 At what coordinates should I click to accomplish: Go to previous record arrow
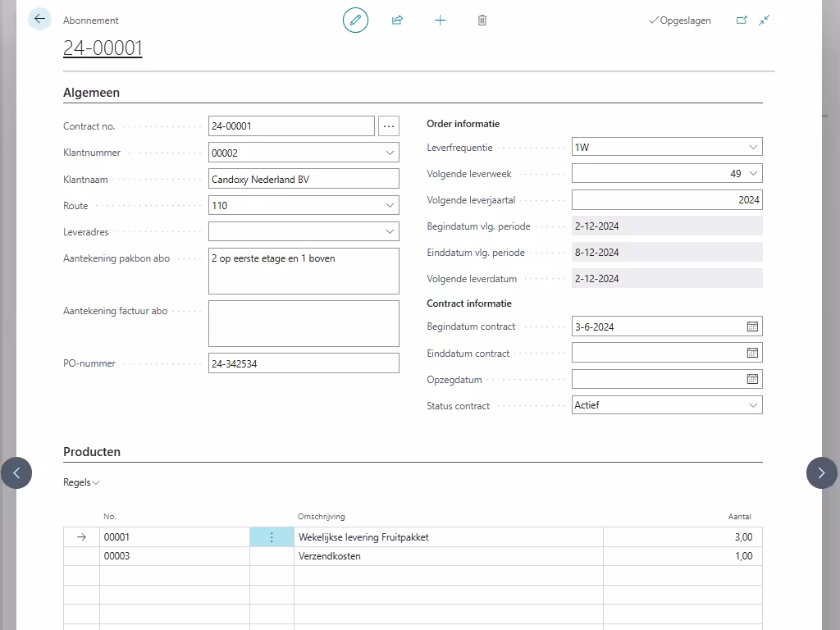tap(16, 472)
